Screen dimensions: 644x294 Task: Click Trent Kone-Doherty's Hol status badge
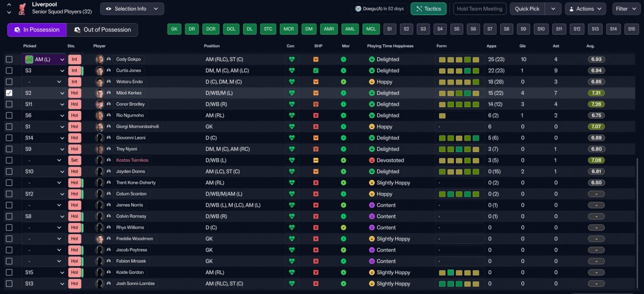(74, 183)
